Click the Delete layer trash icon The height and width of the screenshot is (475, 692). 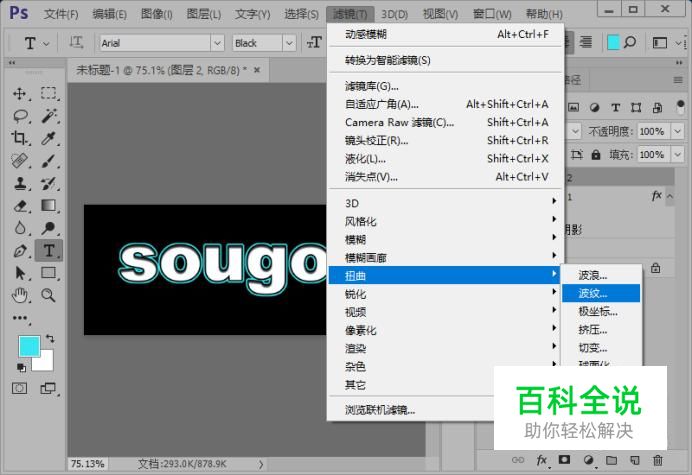[x=658, y=460]
